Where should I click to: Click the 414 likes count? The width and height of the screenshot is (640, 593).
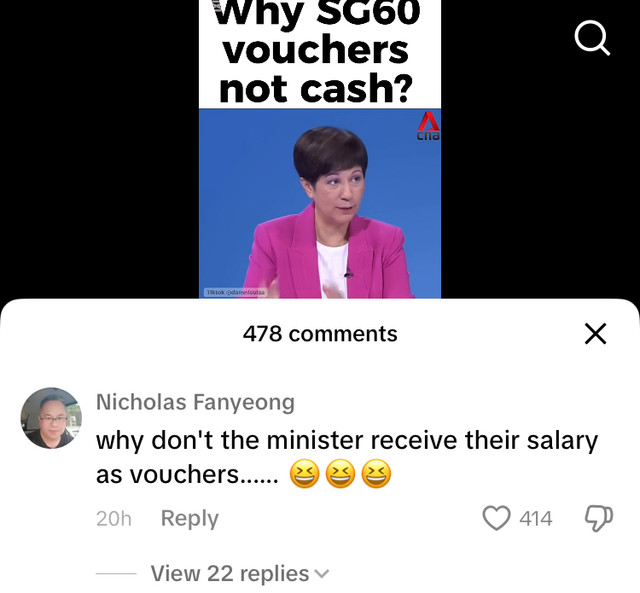tap(536, 518)
